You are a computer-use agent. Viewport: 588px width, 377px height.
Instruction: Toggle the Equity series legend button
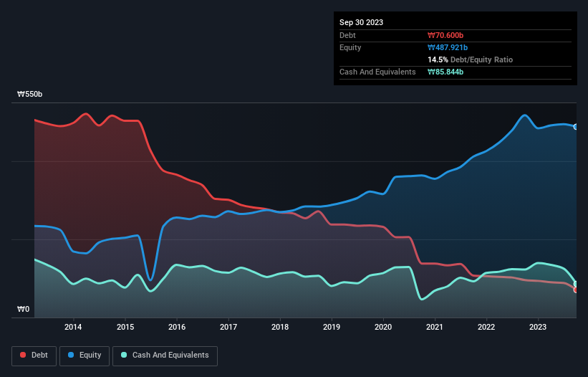(85, 355)
